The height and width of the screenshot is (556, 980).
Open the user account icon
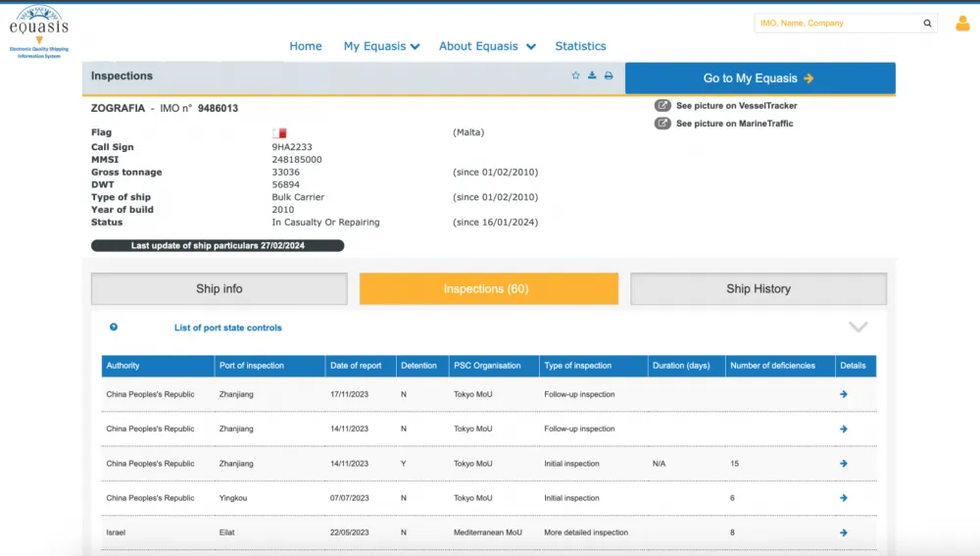point(962,24)
